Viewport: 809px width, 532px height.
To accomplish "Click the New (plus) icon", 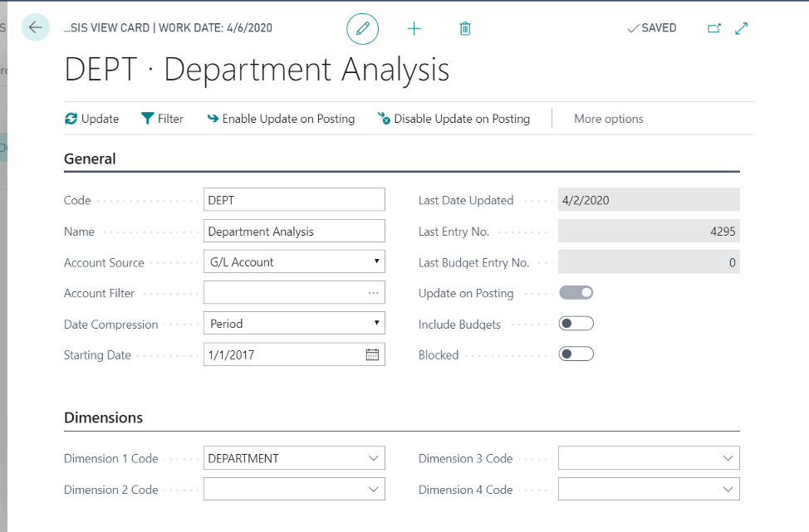I will point(414,27).
